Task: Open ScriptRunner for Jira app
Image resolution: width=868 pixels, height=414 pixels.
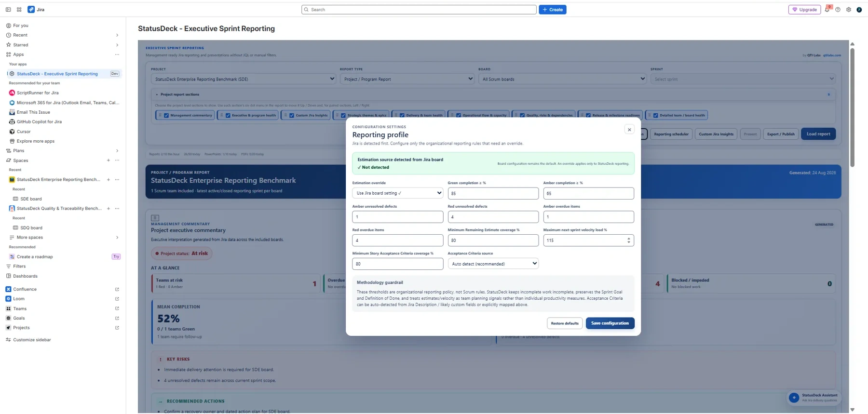Action: click(38, 93)
